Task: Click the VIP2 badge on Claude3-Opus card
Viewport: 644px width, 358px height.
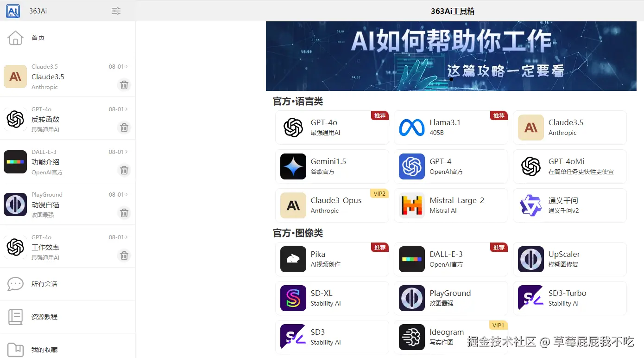Action: [380, 193]
